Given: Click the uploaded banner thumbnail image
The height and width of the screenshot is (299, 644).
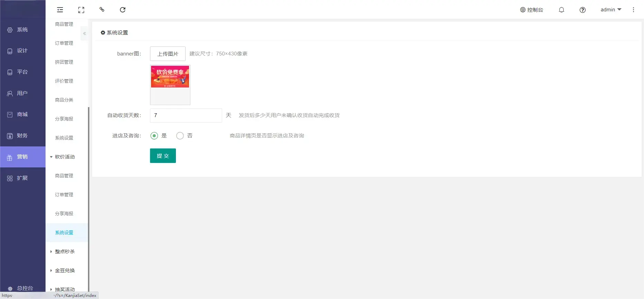Looking at the screenshot, I should (170, 76).
